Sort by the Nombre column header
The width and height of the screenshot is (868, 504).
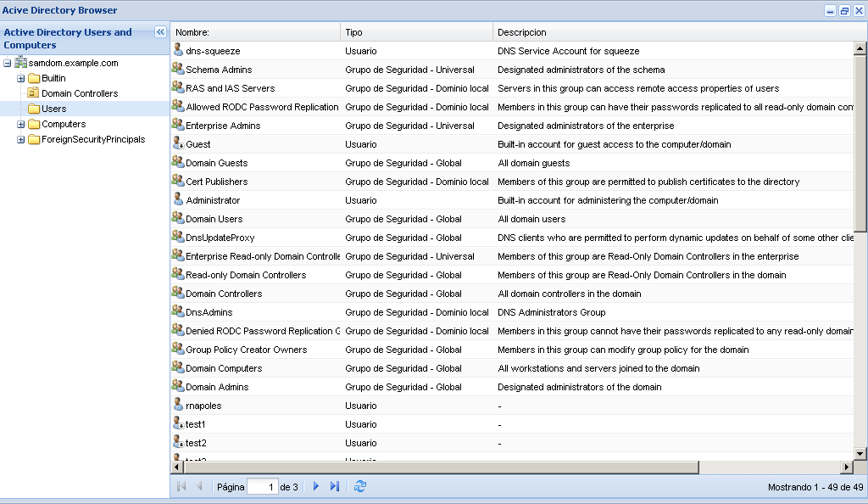(x=254, y=32)
